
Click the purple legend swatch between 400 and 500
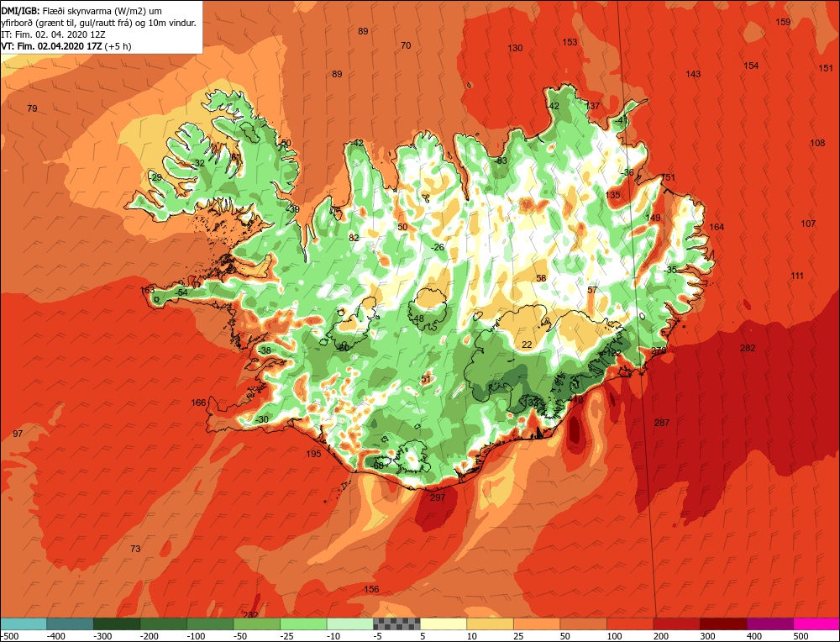(x=770, y=624)
